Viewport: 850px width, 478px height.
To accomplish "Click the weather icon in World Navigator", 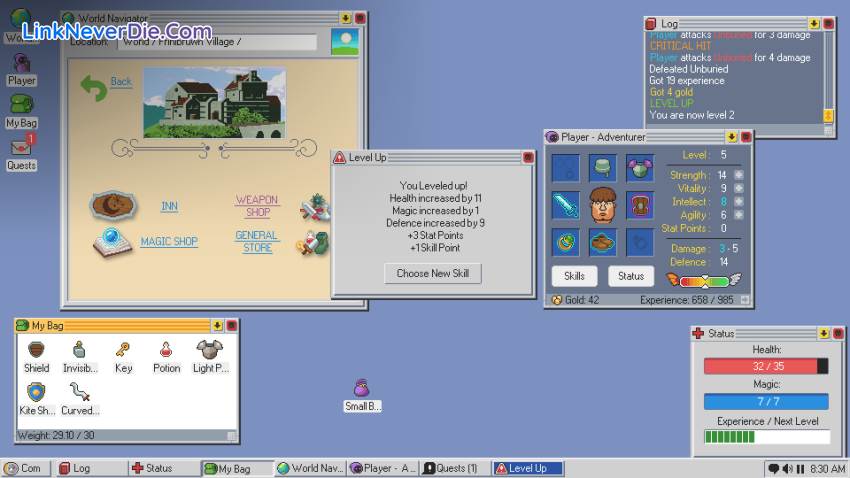I will point(345,41).
